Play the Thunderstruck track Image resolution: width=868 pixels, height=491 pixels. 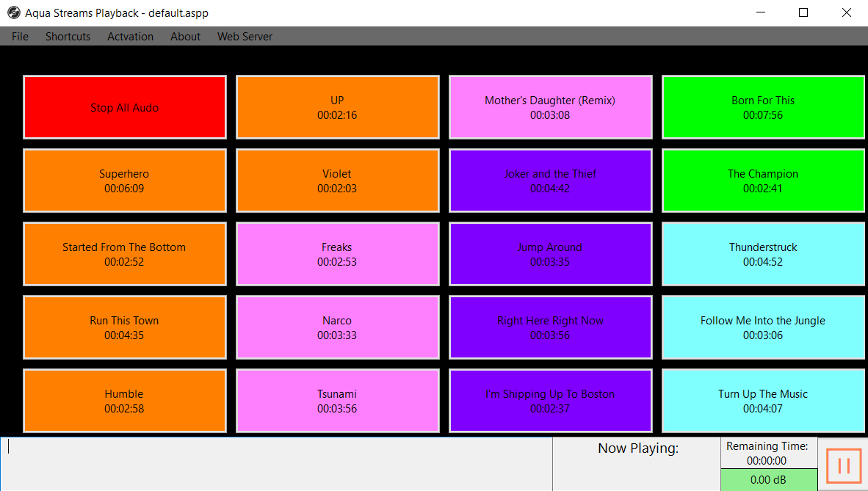(x=763, y=254)
